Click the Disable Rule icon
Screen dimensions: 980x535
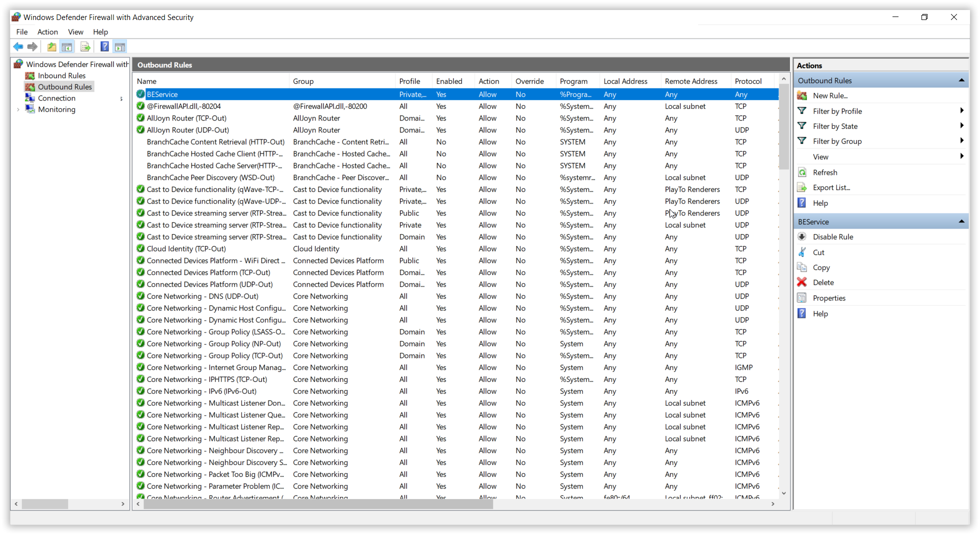(x=802, y=236)
